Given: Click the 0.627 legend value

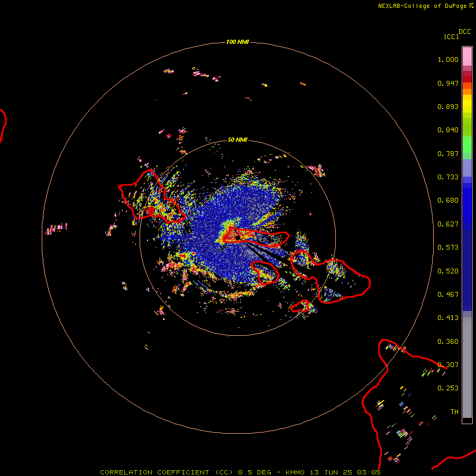Looking at the screenshot, I should click(x=448, y=224).
